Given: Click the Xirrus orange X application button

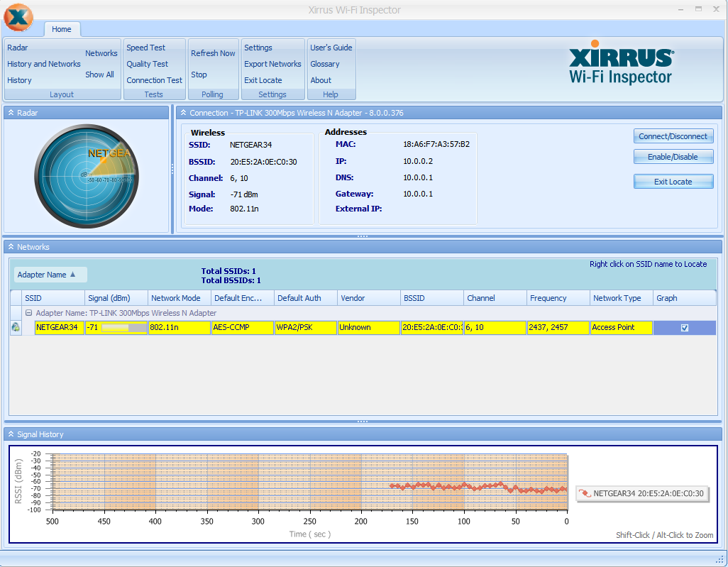Looking at the screenshot, I should click(18, 18).
